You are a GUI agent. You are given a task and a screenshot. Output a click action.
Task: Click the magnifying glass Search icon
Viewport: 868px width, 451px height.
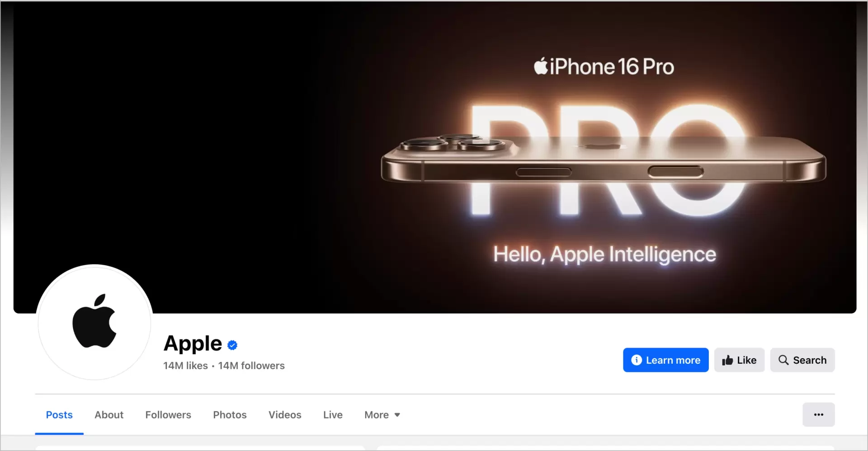pyautogui.click(x=783, y=360)
